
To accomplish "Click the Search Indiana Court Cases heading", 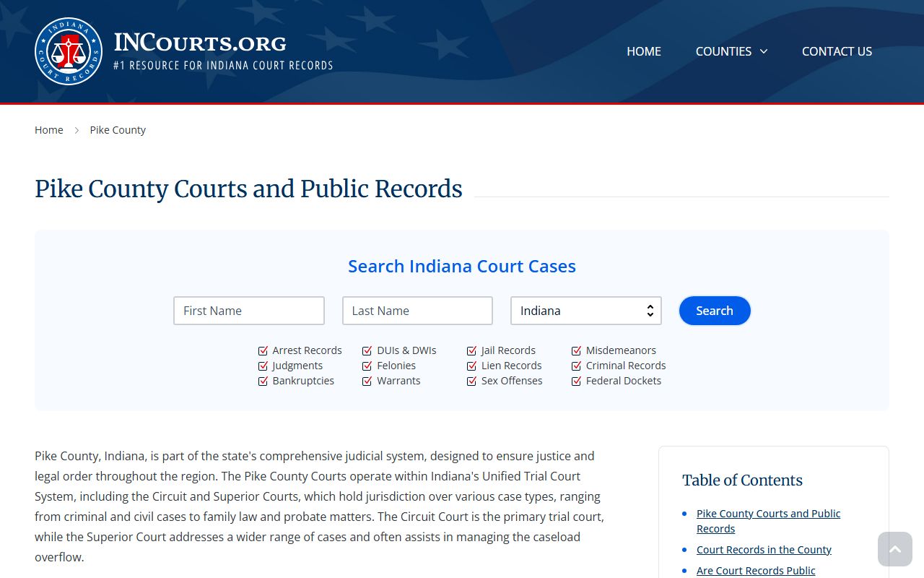I will click(462, 267).
